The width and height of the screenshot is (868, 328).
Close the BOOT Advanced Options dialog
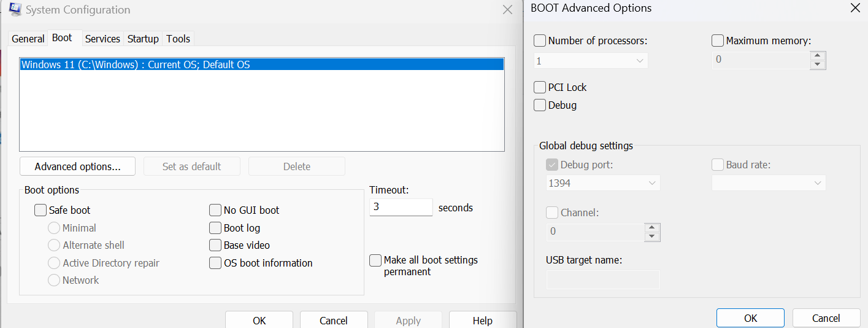[x=855, y=8]
